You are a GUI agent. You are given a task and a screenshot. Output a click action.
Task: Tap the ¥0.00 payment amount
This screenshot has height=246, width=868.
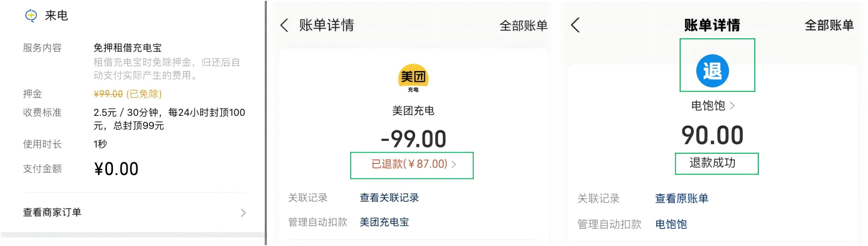(x=116, y=169)
